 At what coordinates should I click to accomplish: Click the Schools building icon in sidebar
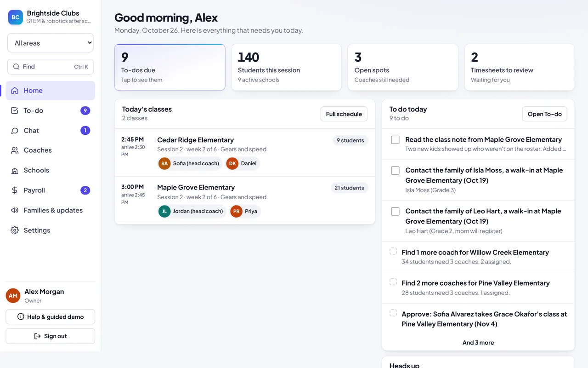point(15,170)
